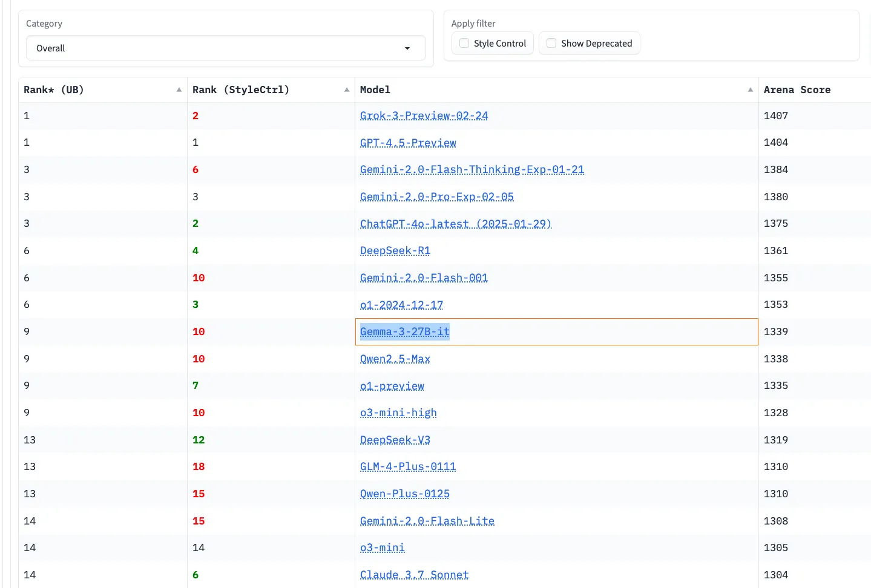The width and height of the screenshot is (871, 588).
Task: Select the Arena Score cell 1328
Action: click(x=775, y=413)
